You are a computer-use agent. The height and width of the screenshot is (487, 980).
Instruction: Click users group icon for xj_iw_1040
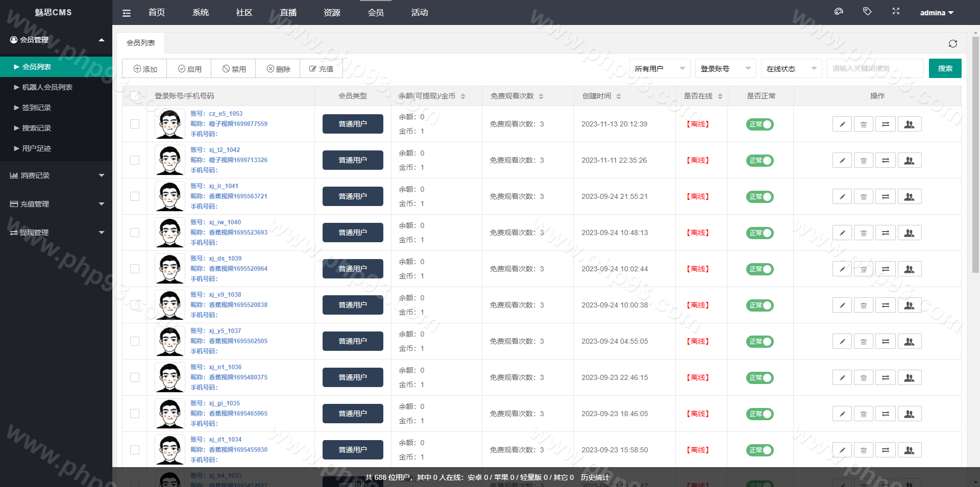pos(909,233)
